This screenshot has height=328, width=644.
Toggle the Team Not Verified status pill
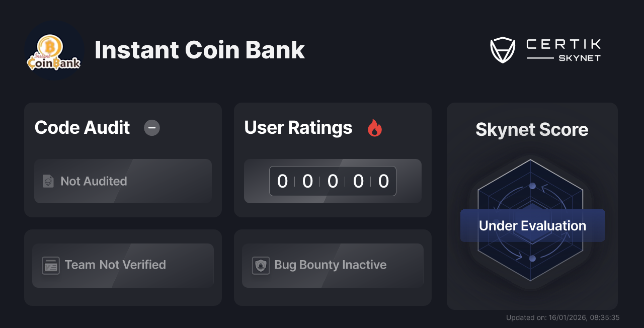[x=123, y=265]
